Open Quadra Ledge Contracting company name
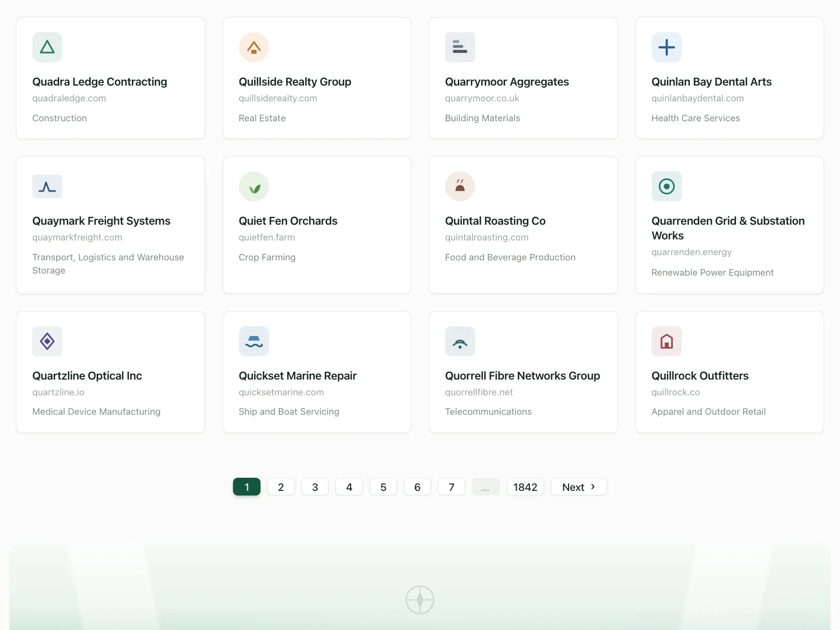Viewport: 840px width, 630px height. point(100,82)
